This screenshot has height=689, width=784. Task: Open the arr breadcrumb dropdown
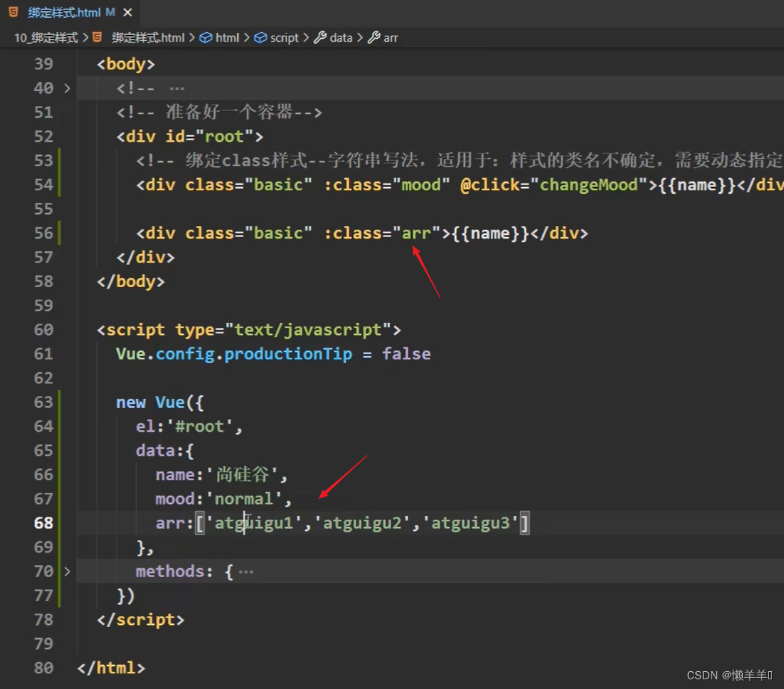tap(391, 37)
